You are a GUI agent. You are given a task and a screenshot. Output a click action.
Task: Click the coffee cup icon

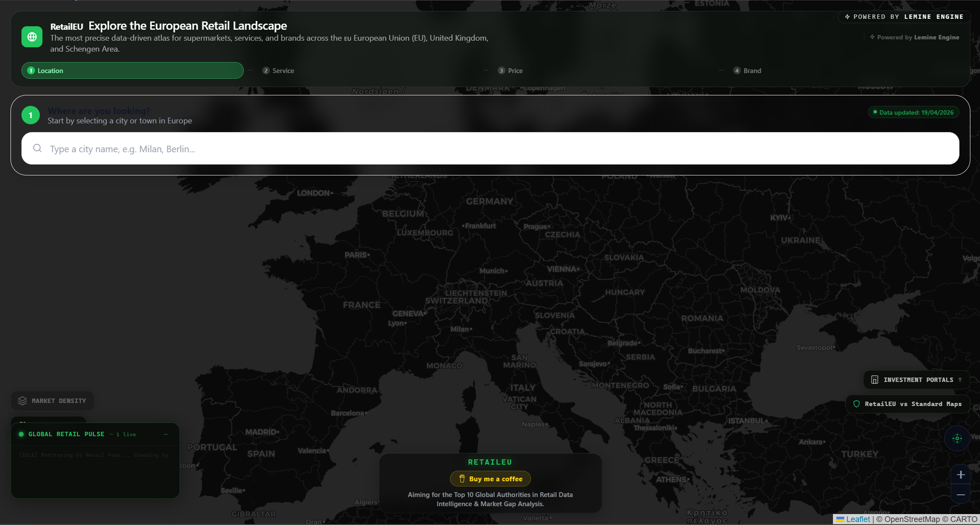pos(462,479)
